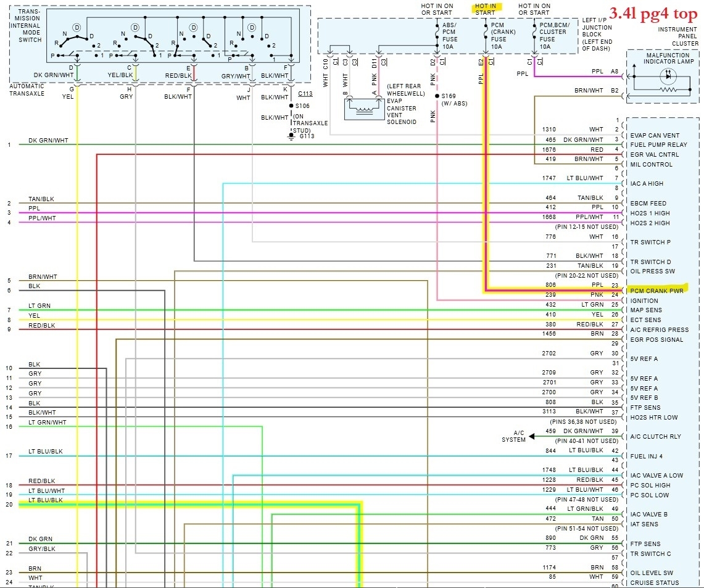Screen dimensions: 704x588
Task: Select the 'CRUISE STATUS' label
Action: click(x=654, y=583)
